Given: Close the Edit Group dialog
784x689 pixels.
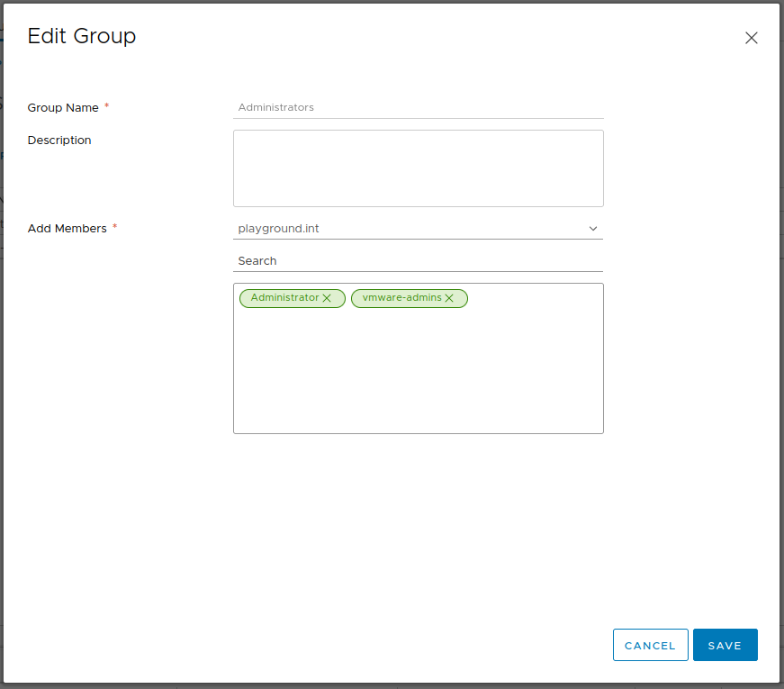Looking at the screenshot, I should click(751, 38).
